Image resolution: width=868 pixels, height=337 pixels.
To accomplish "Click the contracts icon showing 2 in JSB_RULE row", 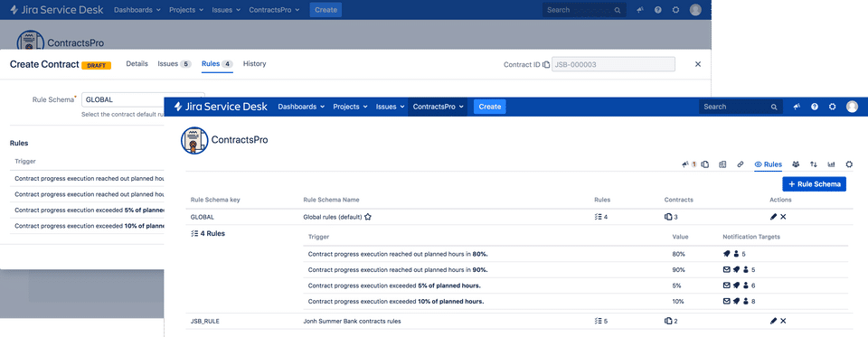I will [x=668, y=321].
